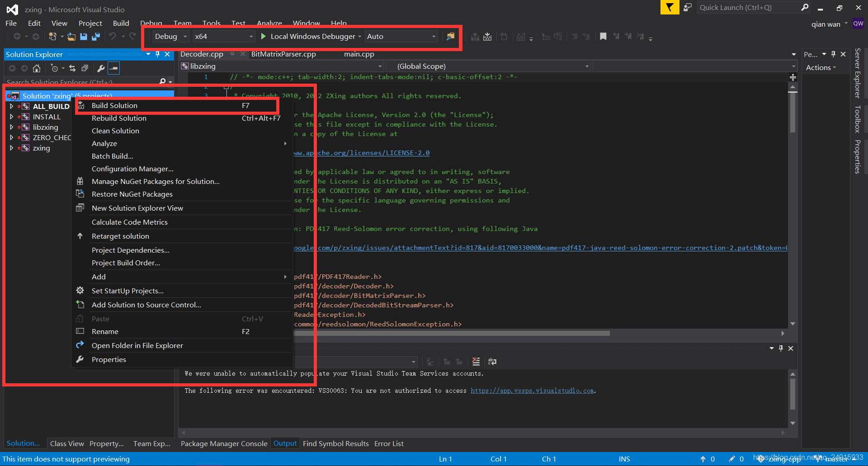Open the Debug configuration dropdown
Screen dimensions: 868x466
tap(171, 37)
